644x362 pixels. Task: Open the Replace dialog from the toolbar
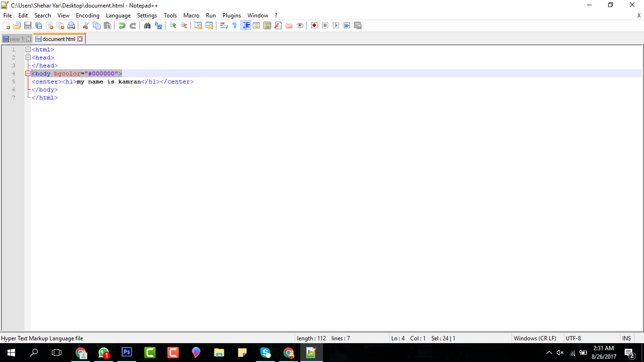[x=158, y=25]
